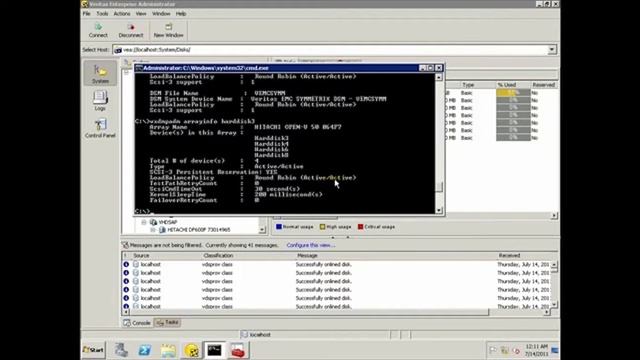
Task: Sort by the Type column header
Action: (468, 85)
